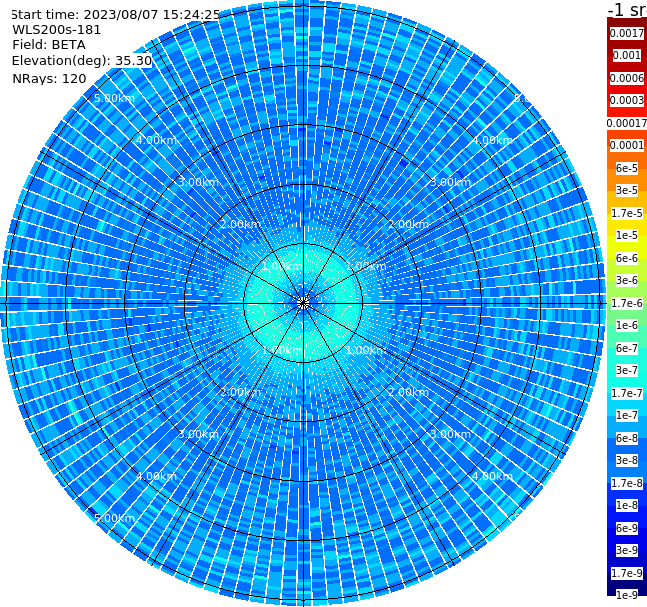This screenshot has height=607, width=647.
Task: Click the lower-right 2.00km range label
Action: (x=408, y=392)
